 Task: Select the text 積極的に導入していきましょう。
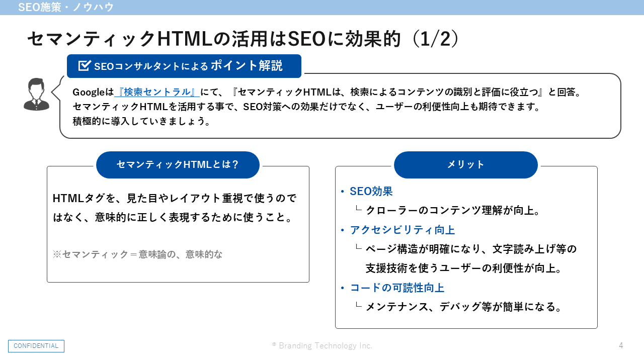click(142, 121)
